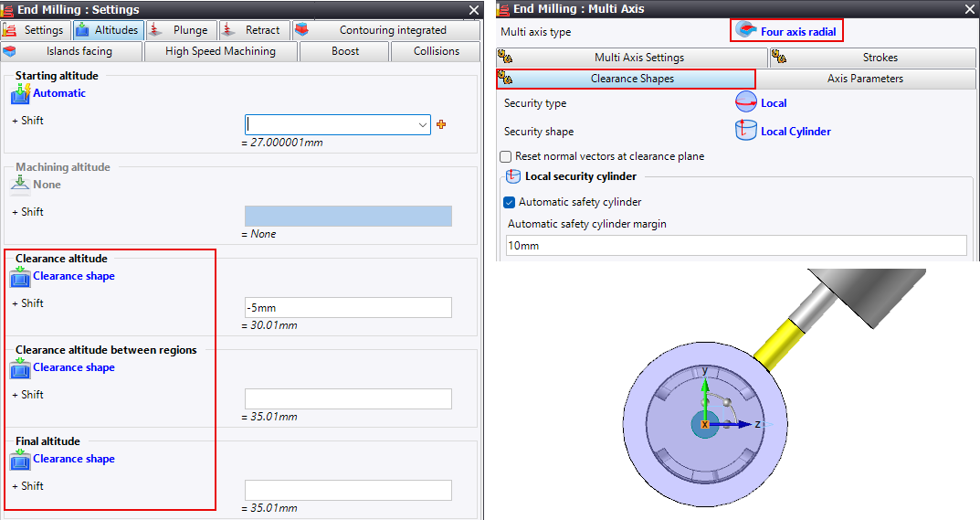Open the Multi Axis Settings tab
Screen dimensions: 980x520
[x=632, y=58]
